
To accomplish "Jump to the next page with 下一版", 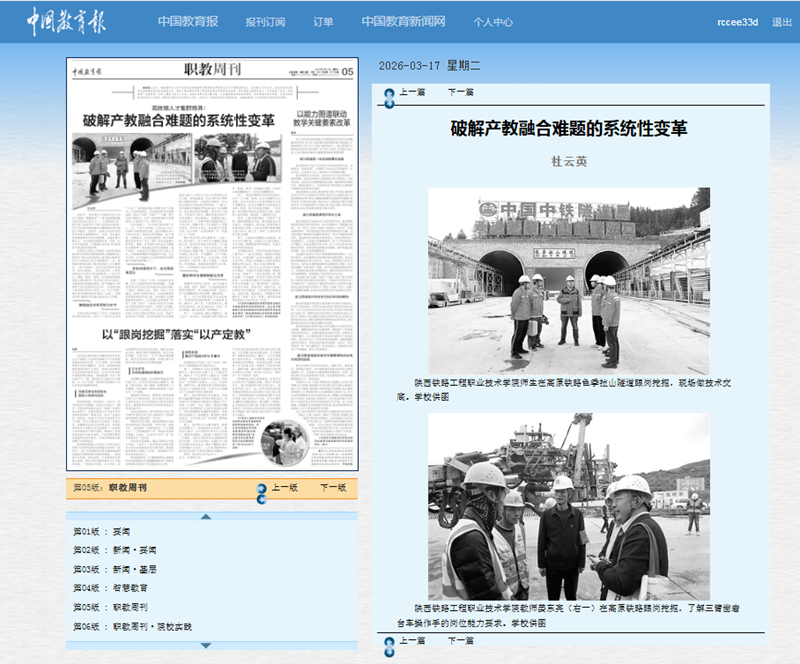I will (x=333, y=488).
